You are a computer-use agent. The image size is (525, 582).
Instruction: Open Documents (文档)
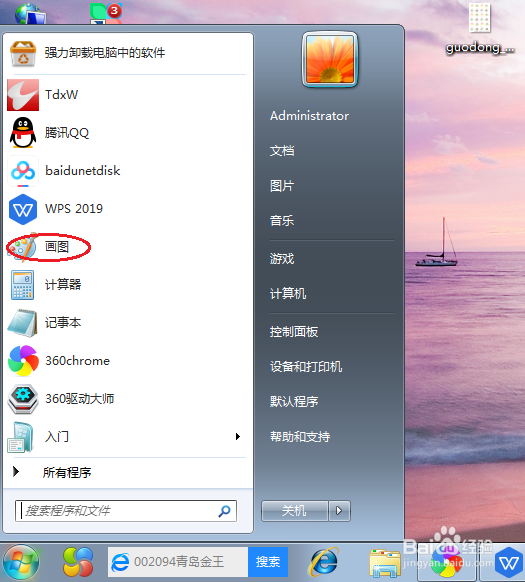[x=282, y=151]
